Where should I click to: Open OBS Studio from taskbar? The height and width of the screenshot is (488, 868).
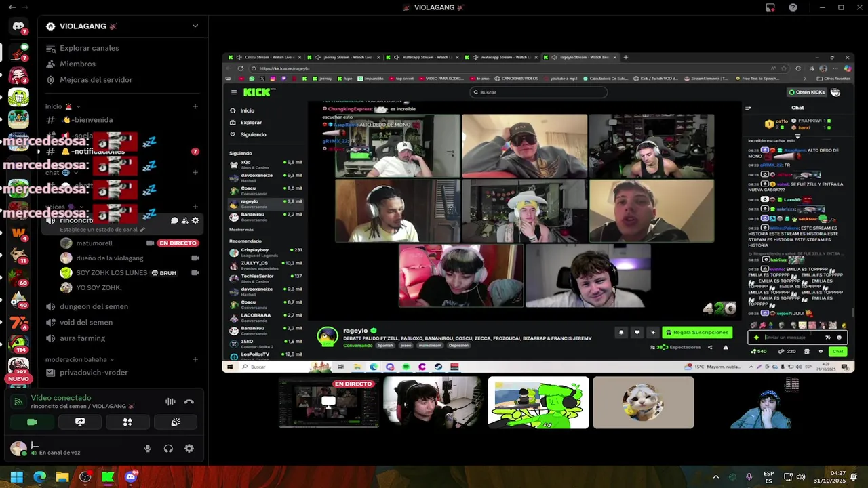pyautogui.click(x=85, y=477)
